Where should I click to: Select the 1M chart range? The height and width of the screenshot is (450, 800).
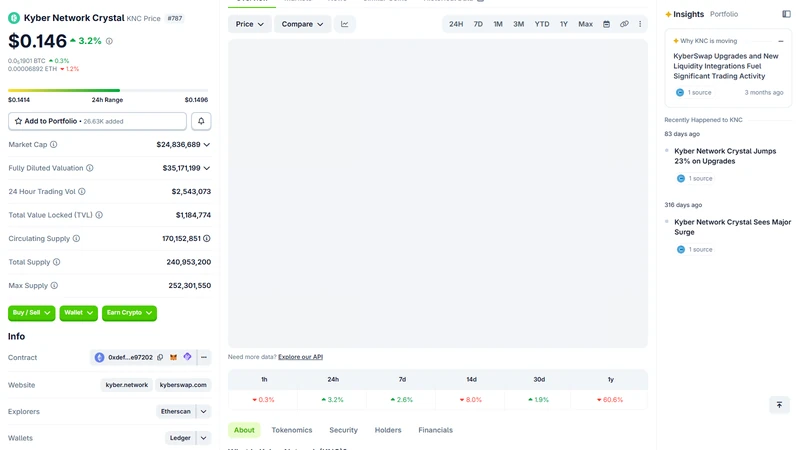click(498, 24)
